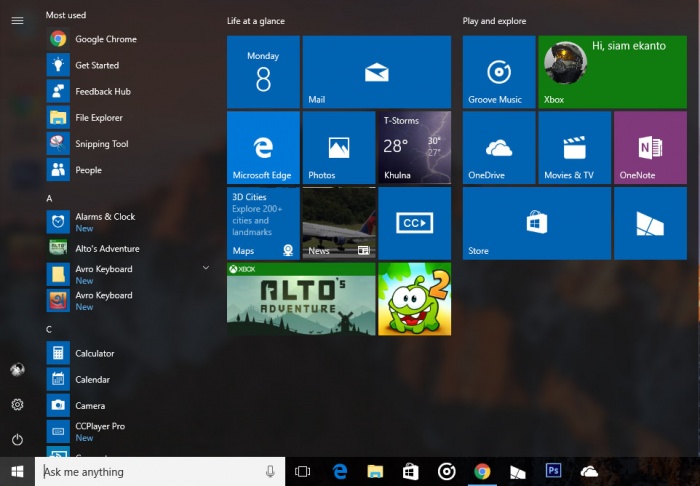Screen dimensions: 700x486
Task: Expand the Avro Keyboard folder chevron
Action: coord(206,268)
